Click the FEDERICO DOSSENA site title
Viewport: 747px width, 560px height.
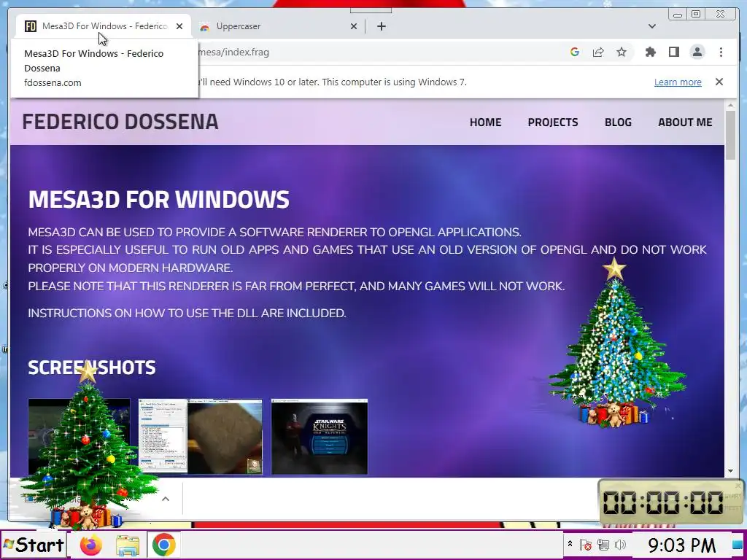120,122
